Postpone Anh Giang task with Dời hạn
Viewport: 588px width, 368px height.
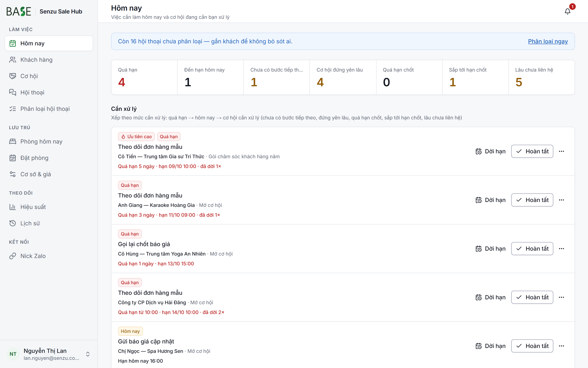[x=490, y=200]
